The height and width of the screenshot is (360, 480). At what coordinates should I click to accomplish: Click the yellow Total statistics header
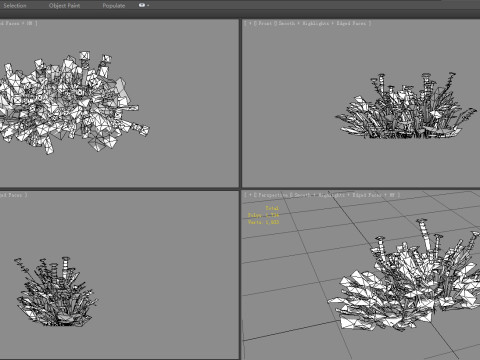(272, 208)
